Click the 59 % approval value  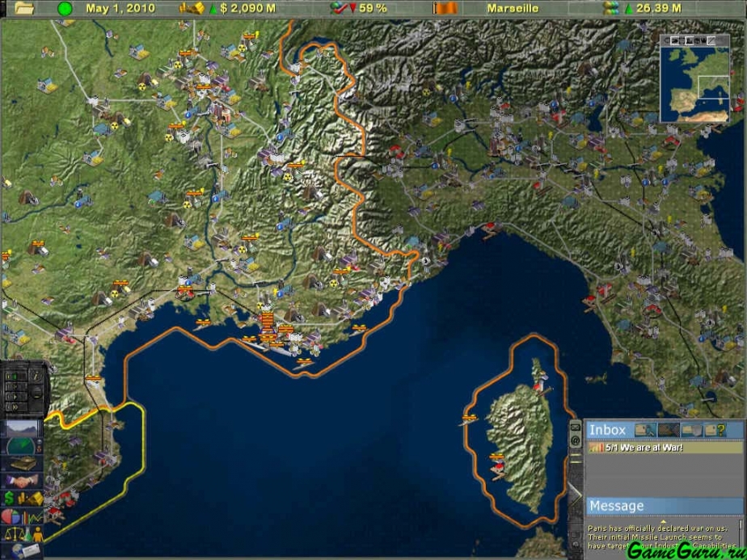tap(373, 8)
